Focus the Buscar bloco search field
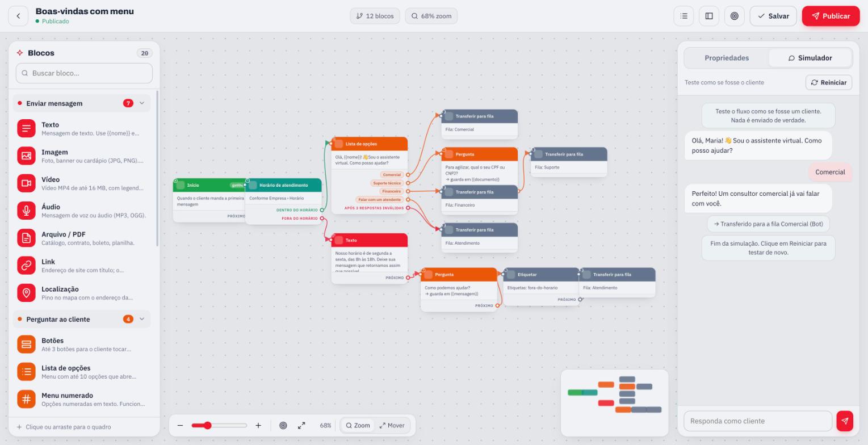Image resolution: width=868 pixels, height=445 pixels. click(84, 73)
